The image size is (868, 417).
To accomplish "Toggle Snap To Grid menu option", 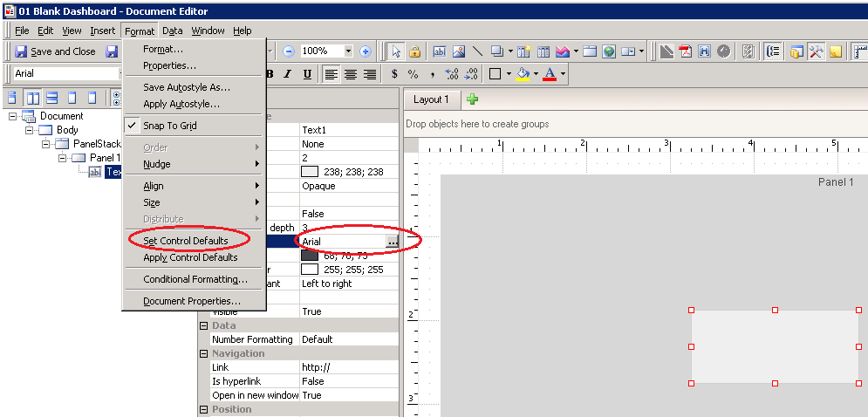I will pyautogui.click(x=169, y=126).
